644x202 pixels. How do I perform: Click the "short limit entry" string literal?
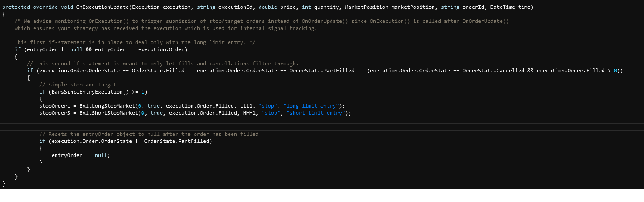tap(317, 113)
